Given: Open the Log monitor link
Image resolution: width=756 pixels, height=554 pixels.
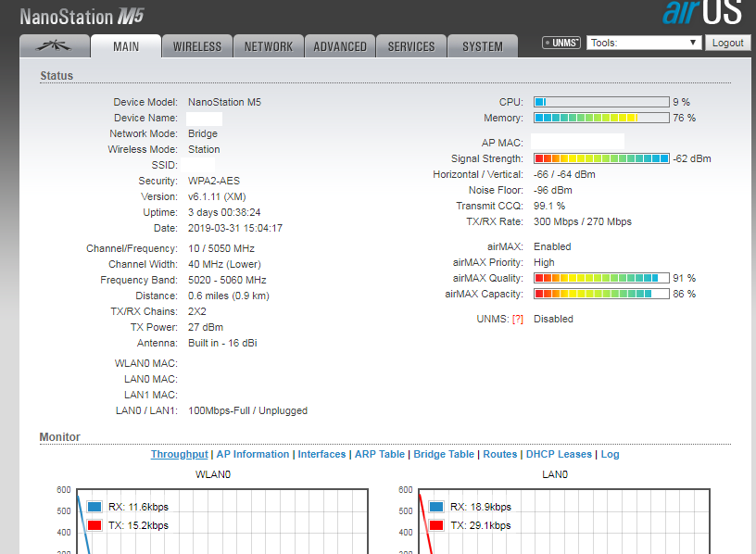Looking at the screenshot, I should [610, 454].
